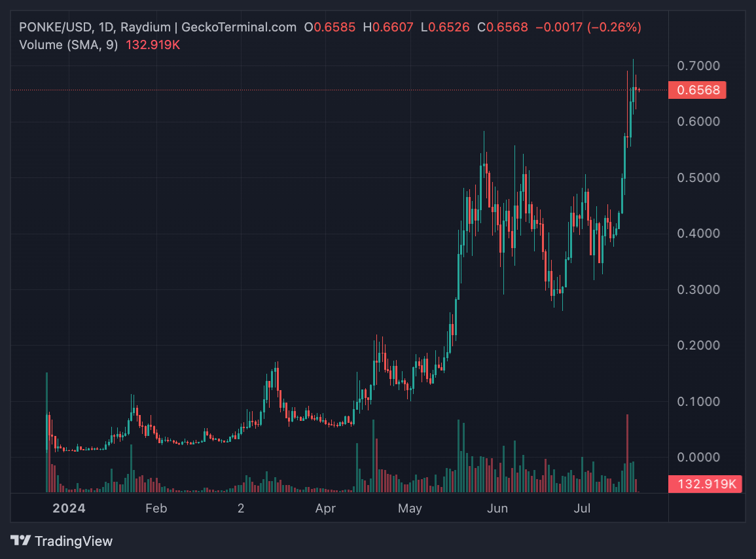
Task: Click the TradingView logo icon
Action: tap(20, 541)
